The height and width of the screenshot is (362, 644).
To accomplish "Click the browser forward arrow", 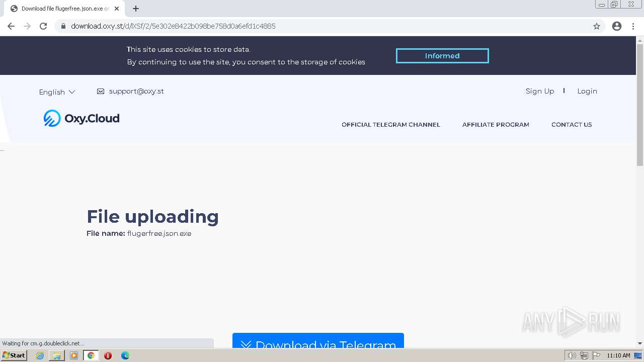I will (27, 26).
